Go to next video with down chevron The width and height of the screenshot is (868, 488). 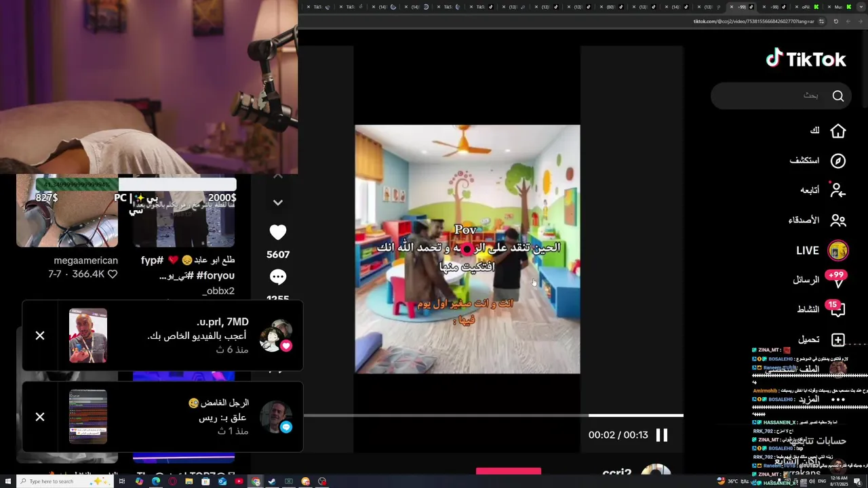tap(278, 203)
